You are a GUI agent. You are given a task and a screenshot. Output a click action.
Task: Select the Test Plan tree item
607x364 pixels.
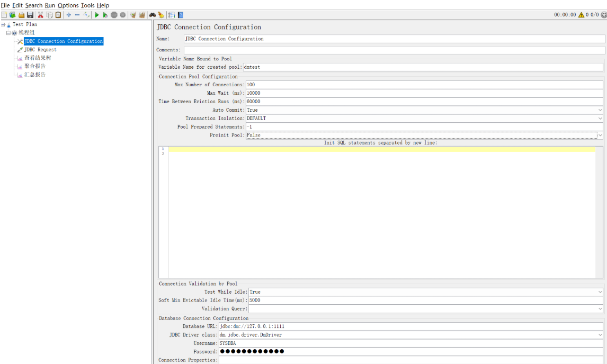point(25,24)
